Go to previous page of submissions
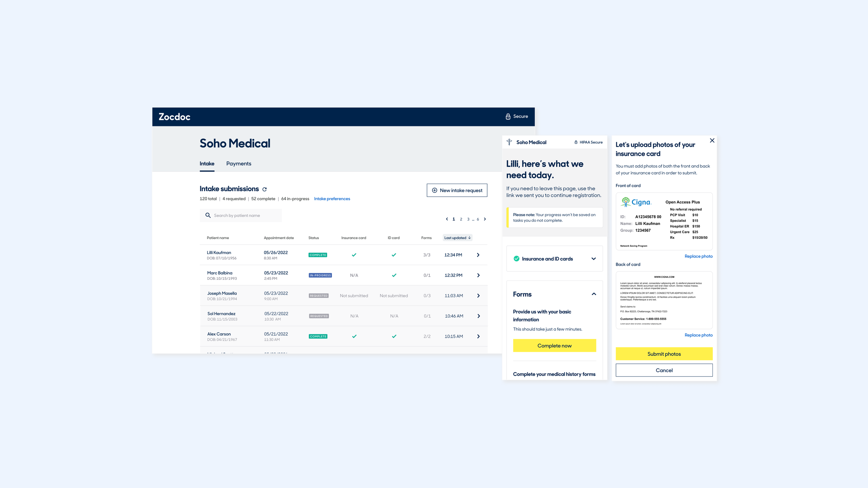 (x=447, y=219)
